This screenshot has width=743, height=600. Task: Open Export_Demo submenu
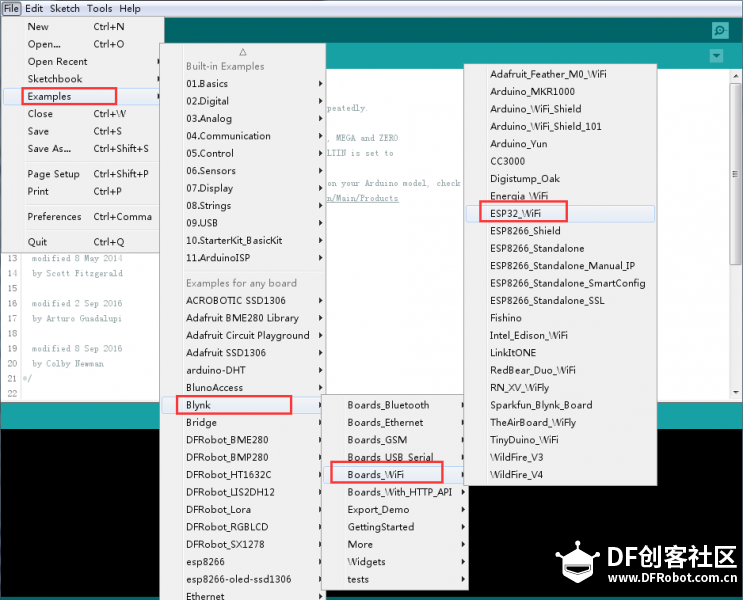(394, 509)
